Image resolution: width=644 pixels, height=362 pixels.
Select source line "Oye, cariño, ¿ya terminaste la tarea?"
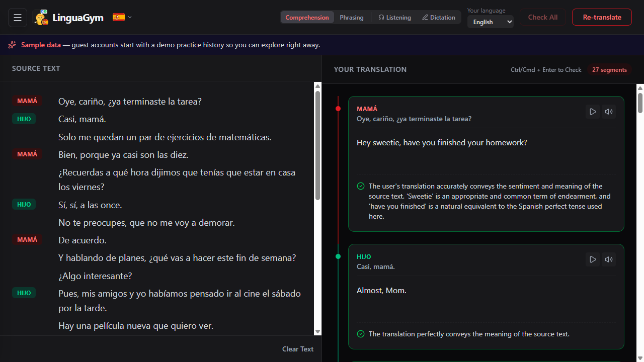[x=130, y=102]
